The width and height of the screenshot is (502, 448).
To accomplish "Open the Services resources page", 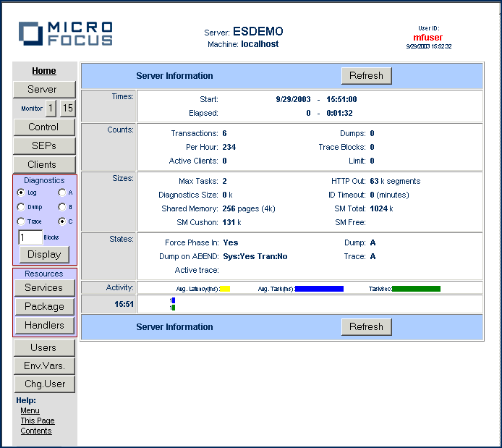I will (44, 287).
